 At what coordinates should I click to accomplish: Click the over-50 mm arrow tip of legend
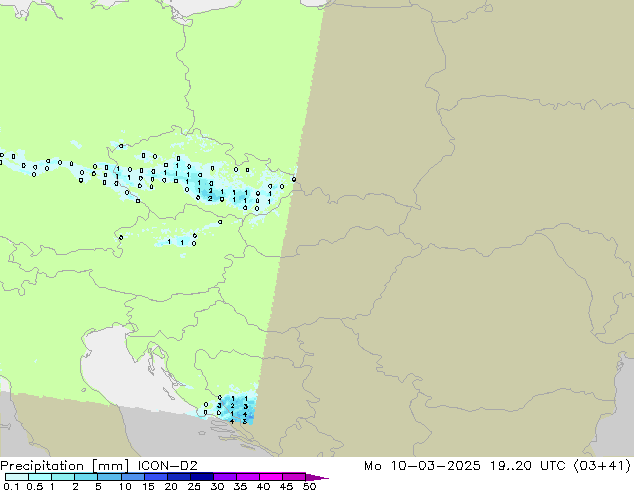pyautogui.click(x=317, y=477)
